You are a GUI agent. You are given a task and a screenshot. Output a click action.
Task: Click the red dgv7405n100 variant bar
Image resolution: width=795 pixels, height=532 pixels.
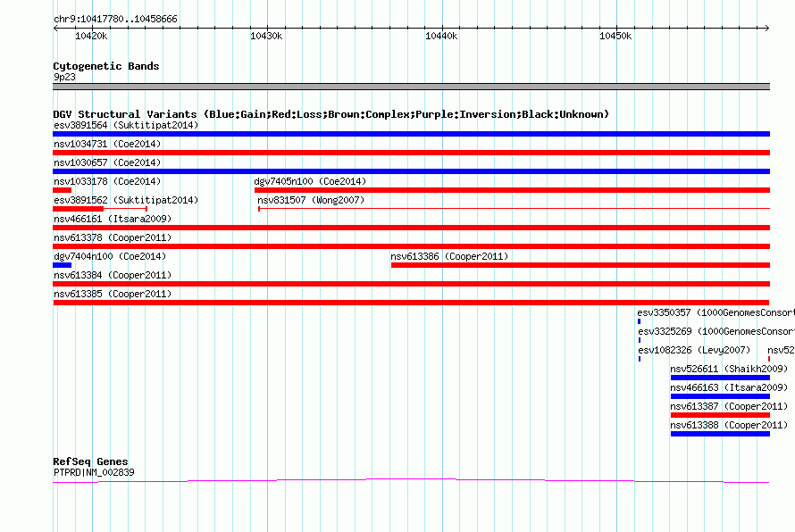[512, 190]
